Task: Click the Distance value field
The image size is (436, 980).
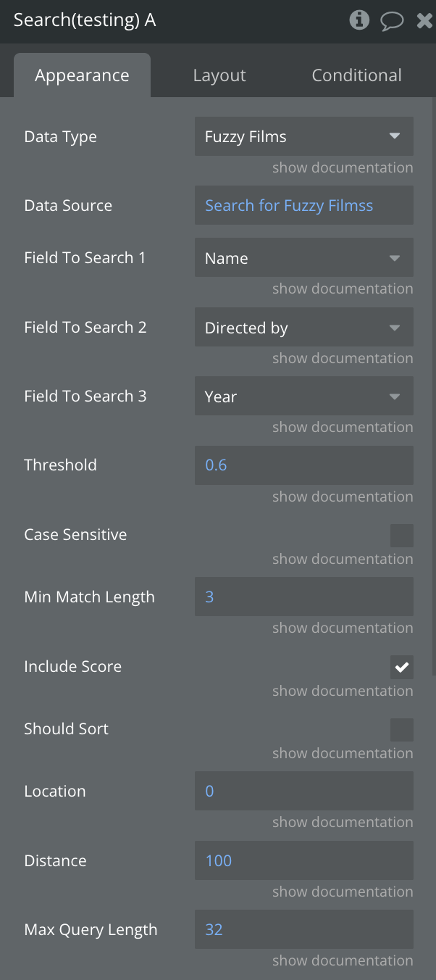Action: (303, 861)
